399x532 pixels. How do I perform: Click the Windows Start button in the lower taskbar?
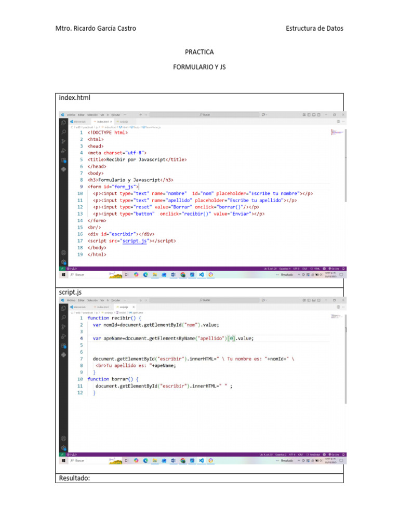click(x=63, y=460)
